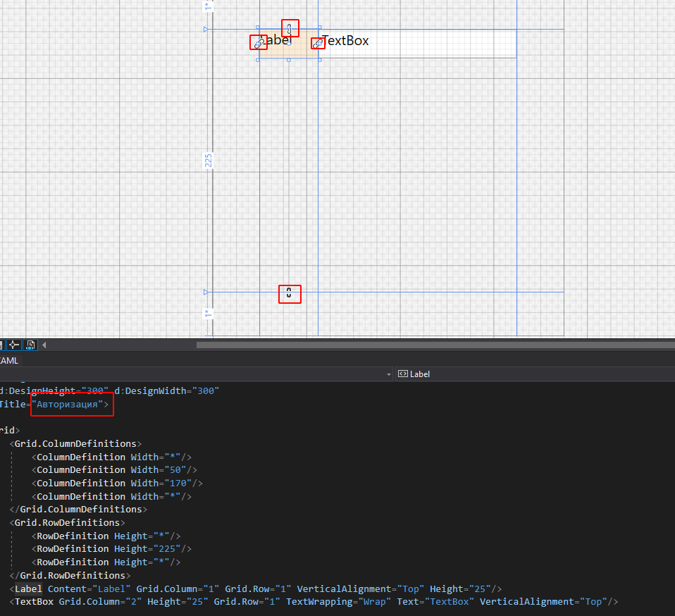Click TextWrapping="Wrap" in the TextBox line

[x=339, y=602]
